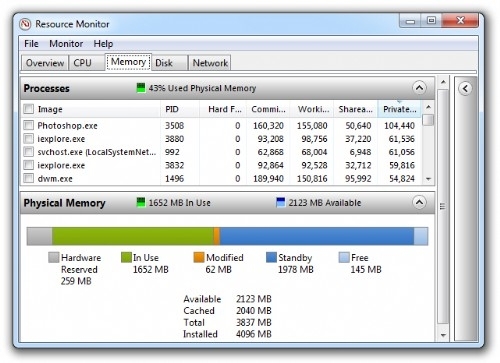Click the blue Standby segment of memory bar

317,236
